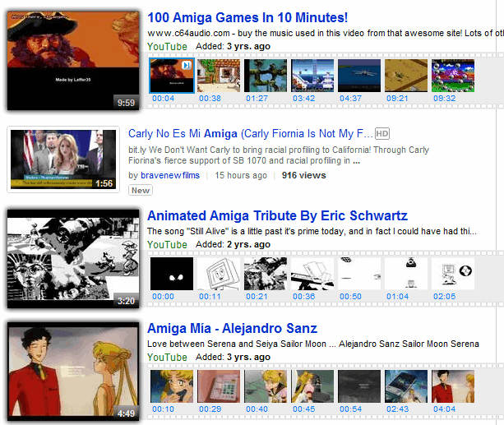Select the 00:00 frame of Amiga Tribute
This screenshot has height=425, width=504.
172,274
